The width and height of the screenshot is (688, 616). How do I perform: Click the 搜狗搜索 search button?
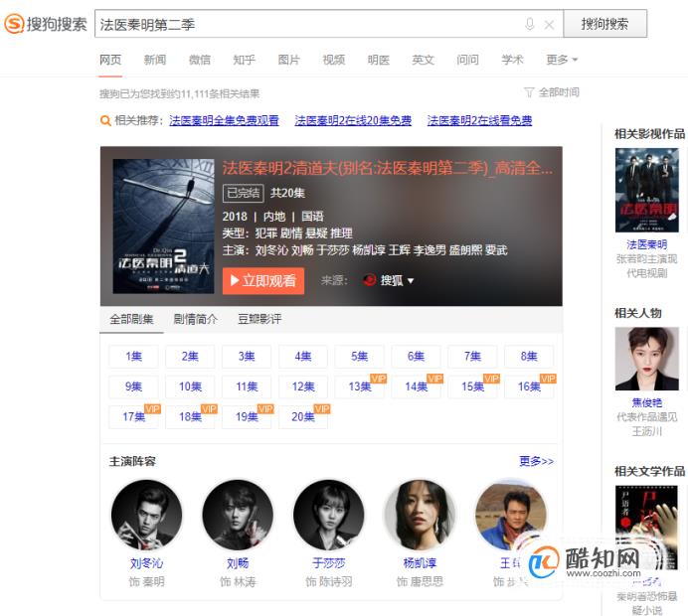pyautogui.click(x=604, y=24)
